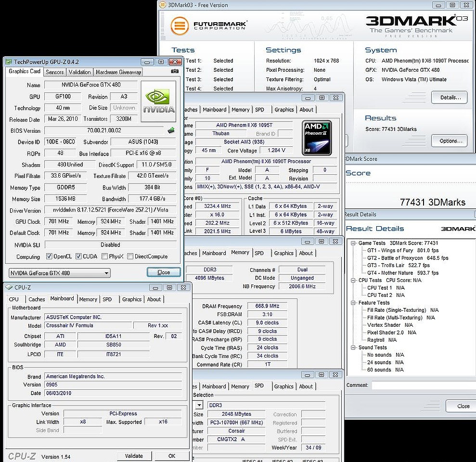Open the Graphics tab in front CPU-Z window
The width and height of the screenshot is (476, 462).
coord(132,299)
